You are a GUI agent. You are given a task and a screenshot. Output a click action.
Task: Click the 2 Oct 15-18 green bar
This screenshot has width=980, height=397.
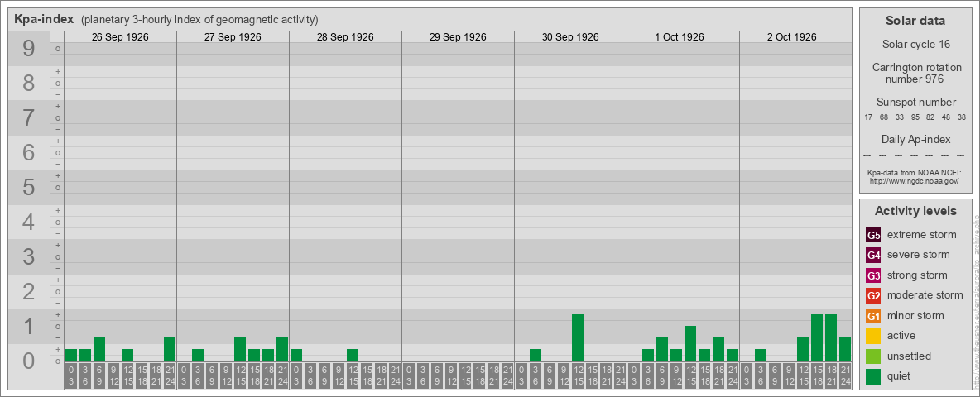tap(817, 337)
